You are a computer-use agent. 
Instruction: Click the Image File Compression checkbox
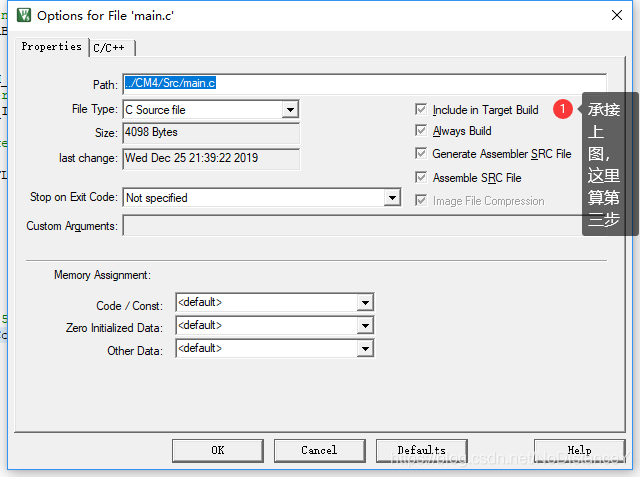point(421,201)
